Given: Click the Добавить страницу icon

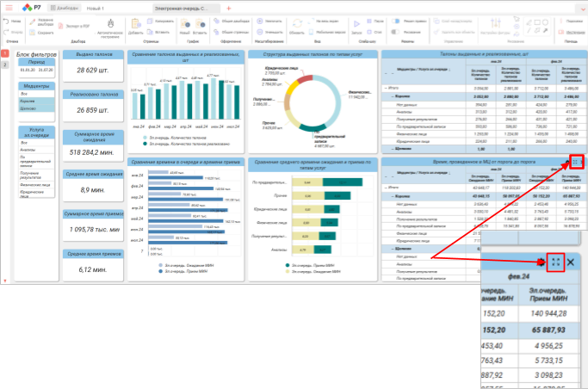Looking at the screenshot, I should 136,23.
